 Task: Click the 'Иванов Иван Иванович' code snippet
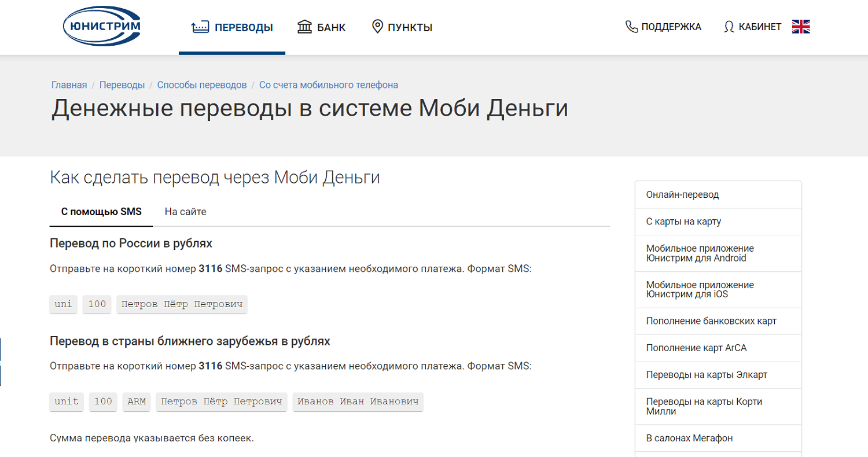tap(358, 401)
